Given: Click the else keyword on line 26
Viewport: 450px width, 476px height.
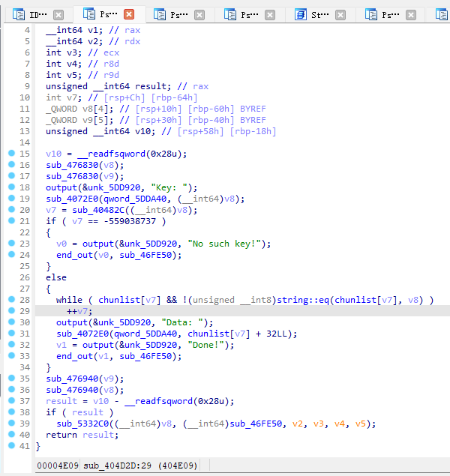Looking at the screenshot, I should (56, 277).
